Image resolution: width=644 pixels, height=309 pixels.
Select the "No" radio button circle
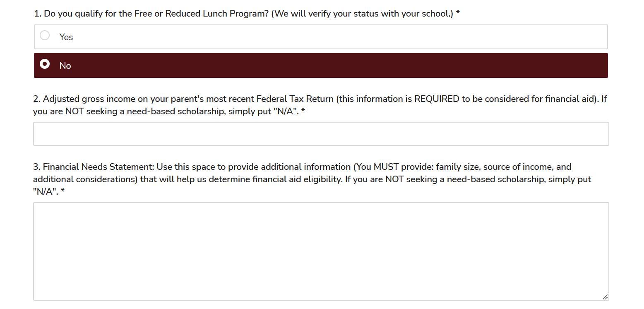pyautogui.click(x=45, y=64)
